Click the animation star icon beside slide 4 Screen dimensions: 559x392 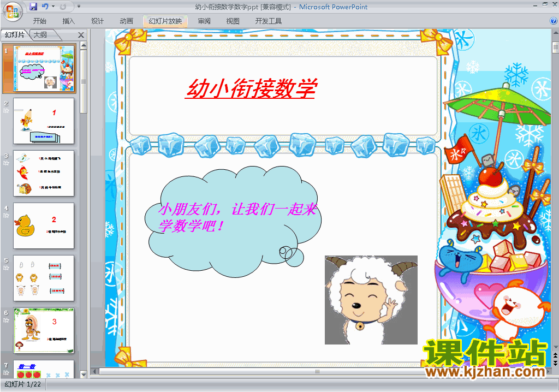point(6,216)
